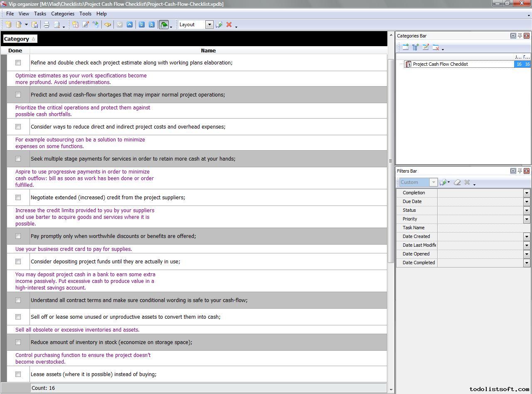
Task: Pin the Filters Bar panel
Action: tap(520, 171)
